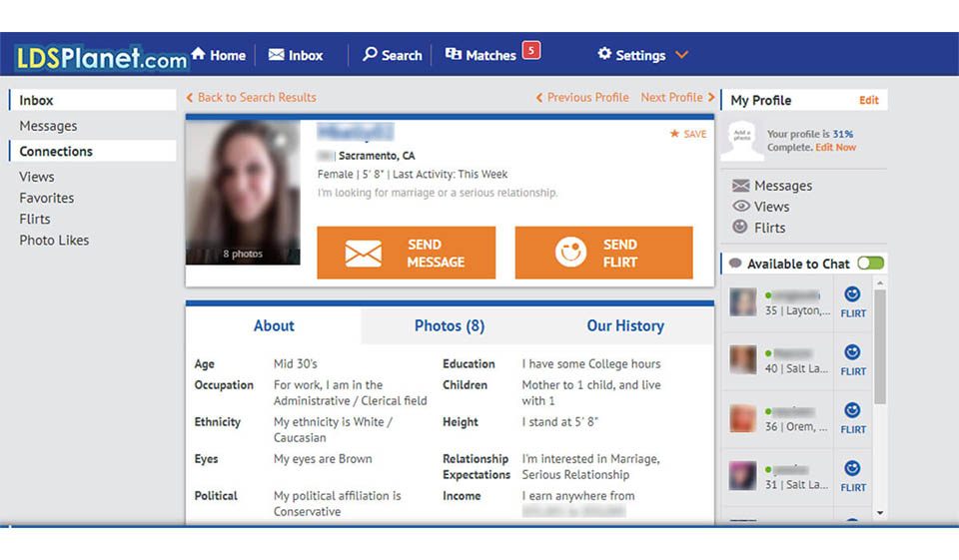The height and width of the screenshot is (560, 959).
Task: Click the Home house icon
Action: click(198, 54)
